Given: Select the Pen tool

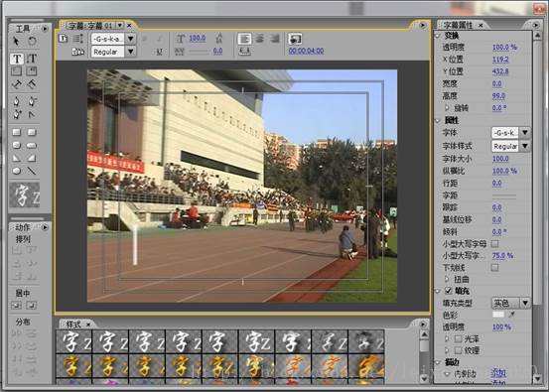Looking at the screenshot, I should click(x=17, y=102).
